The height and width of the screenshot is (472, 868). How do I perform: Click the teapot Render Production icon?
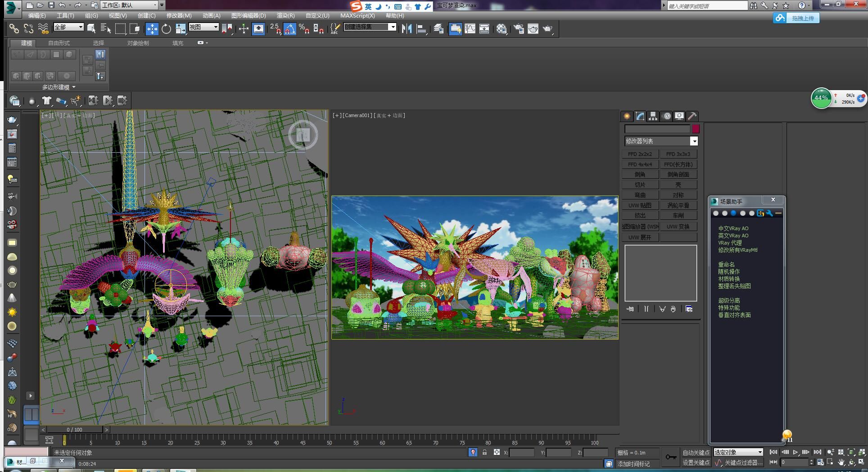[547, 29]
